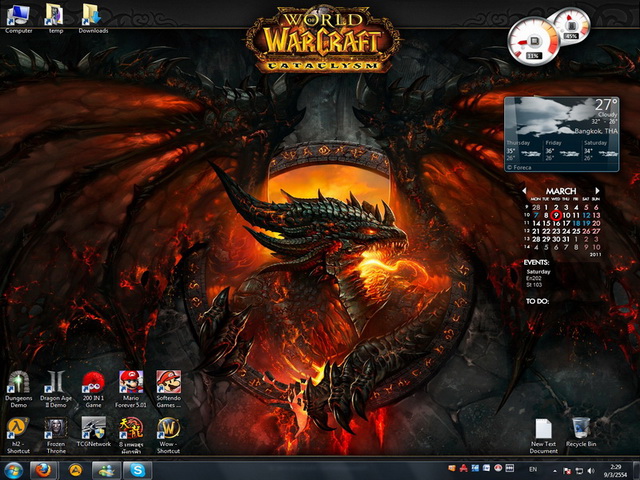Select the Wow - Shortcut icon
Viewport: 640px width, 480px height.
click(x=168, y=435)
